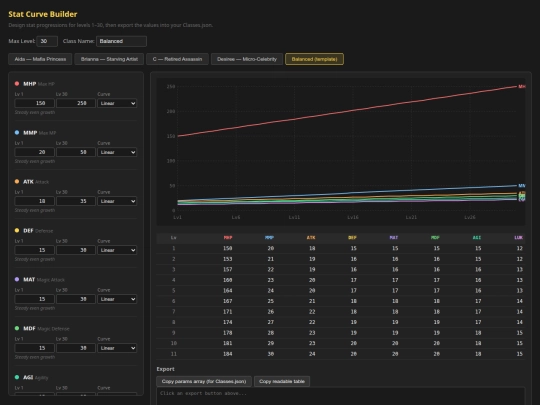
Task: Click the MDF column header in table
Action: click(x=435, y=238)
